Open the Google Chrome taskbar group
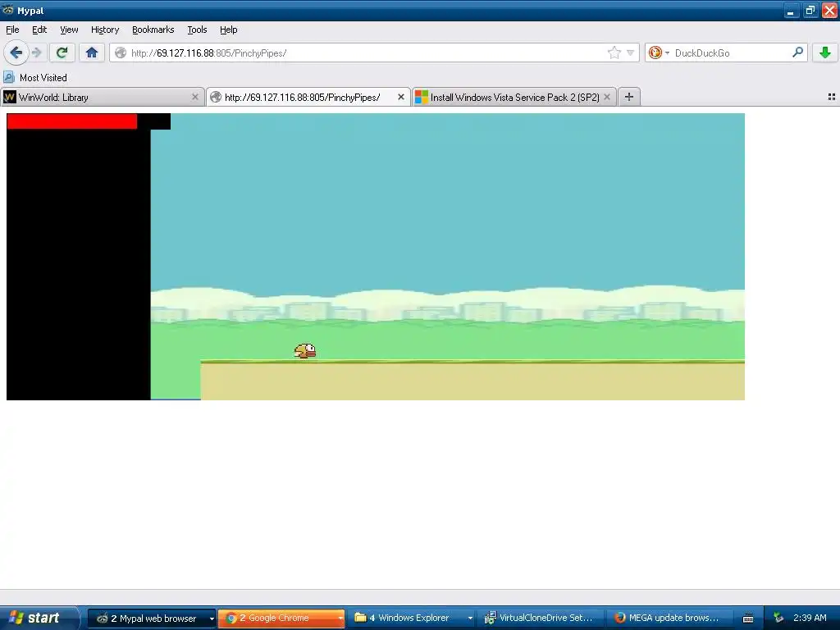Screen dimensions: 840x630 pyautogui.click(x=281, y=618)
